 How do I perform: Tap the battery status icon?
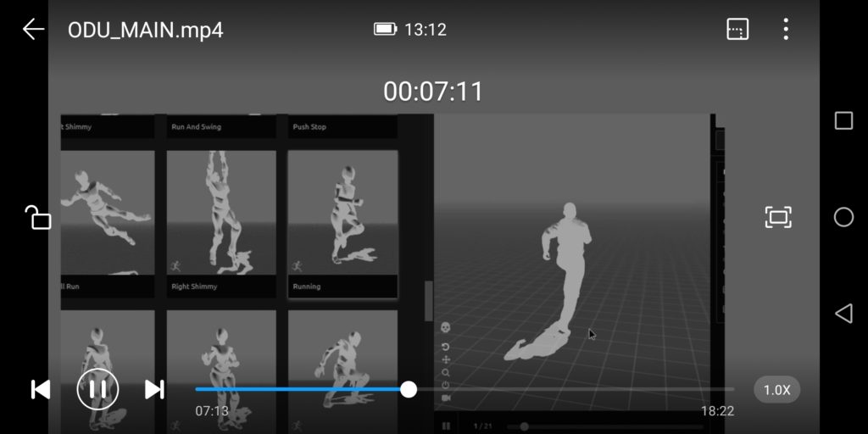(x=386, y=29)
